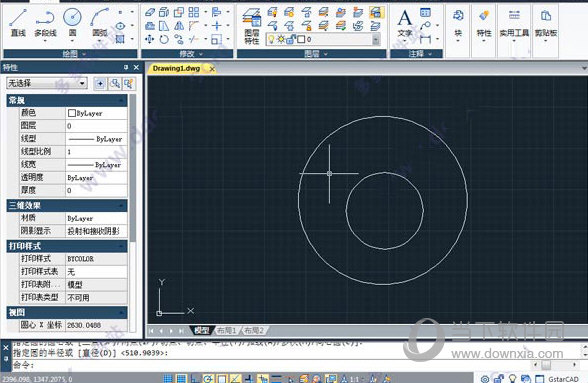Screen dimensions: 588x383
Task: Expand the 修改 (Modify) panel title
Action: pos(187,54)
